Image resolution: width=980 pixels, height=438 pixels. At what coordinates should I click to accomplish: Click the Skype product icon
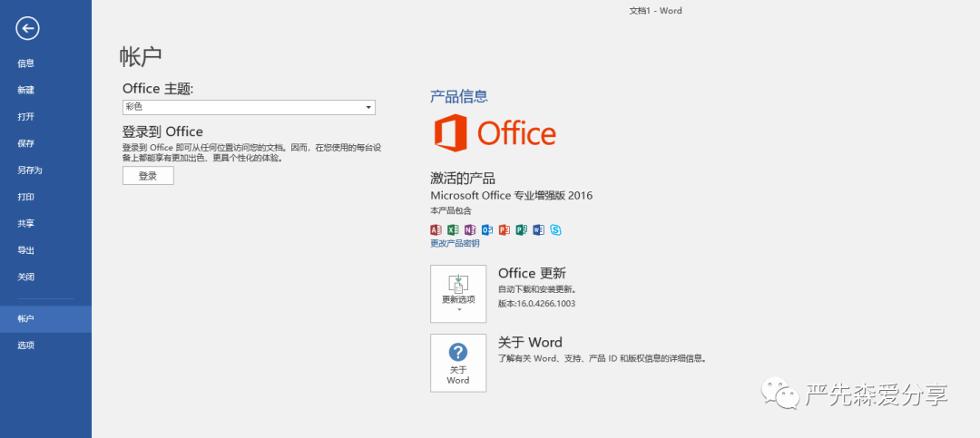555,230
